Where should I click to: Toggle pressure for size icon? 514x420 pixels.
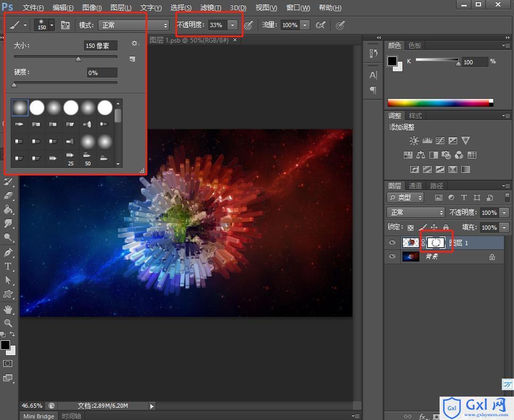click(340, 25)
